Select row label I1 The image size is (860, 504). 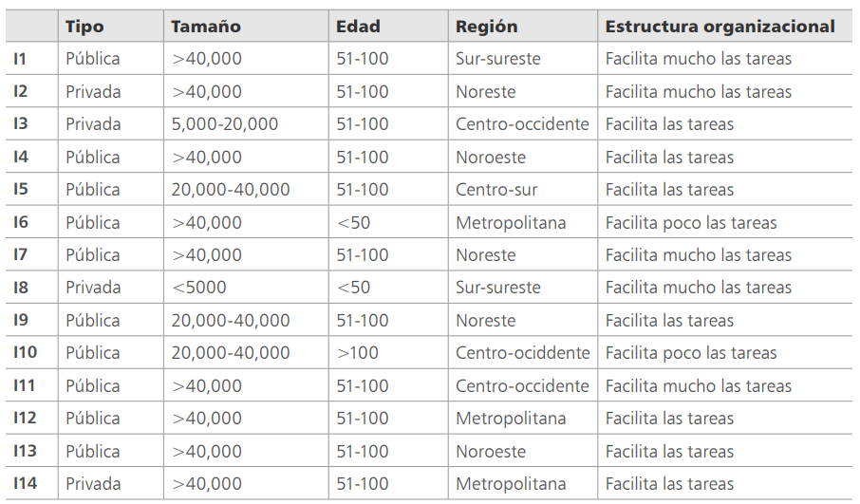[x=21, y=59]
